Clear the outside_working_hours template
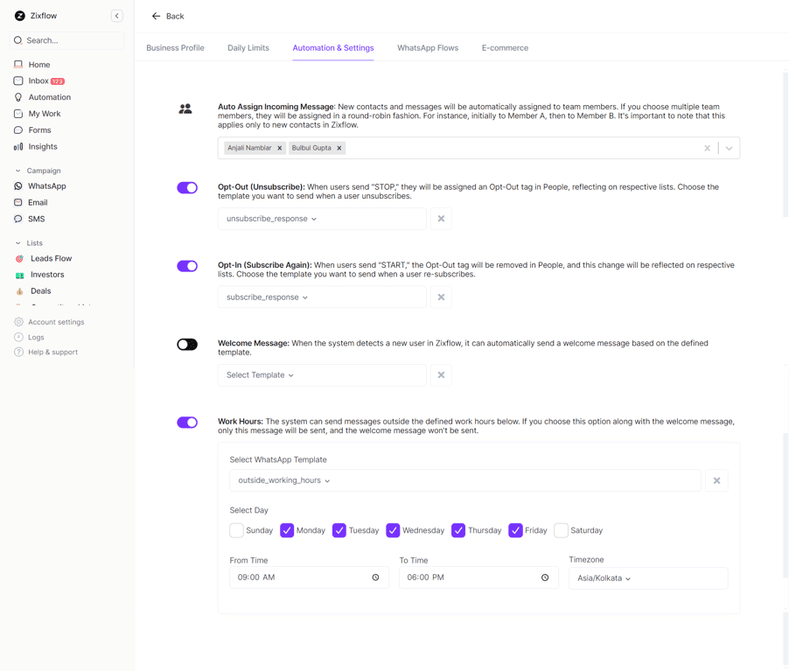Viewport: 789px width, 672px height. (x=716, y=480)
